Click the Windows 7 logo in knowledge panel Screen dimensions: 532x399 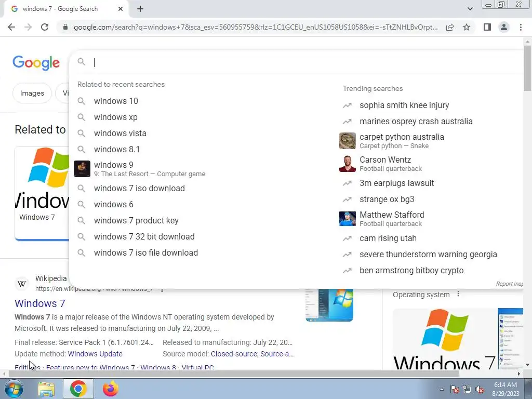[445, 339]
